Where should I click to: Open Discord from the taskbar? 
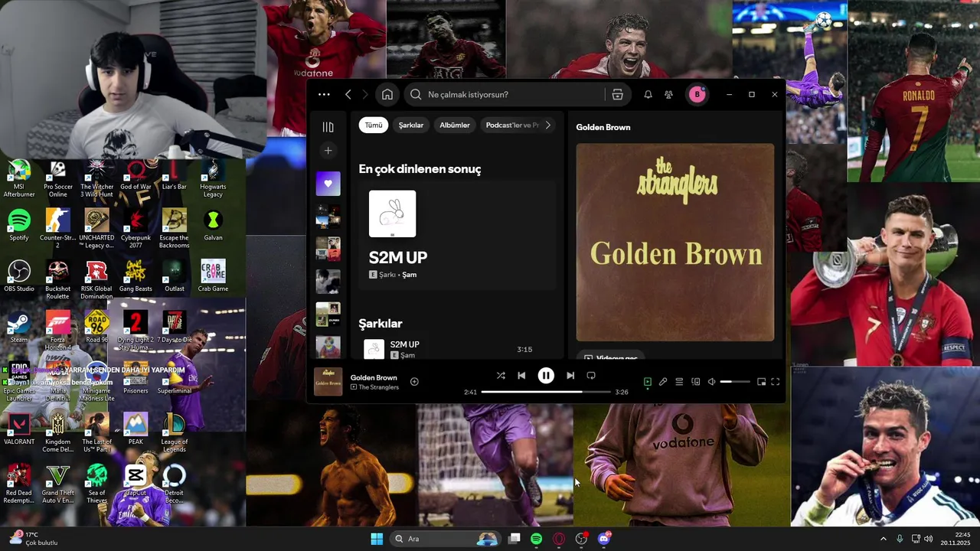pyautogui.click(x=604, y=539)
